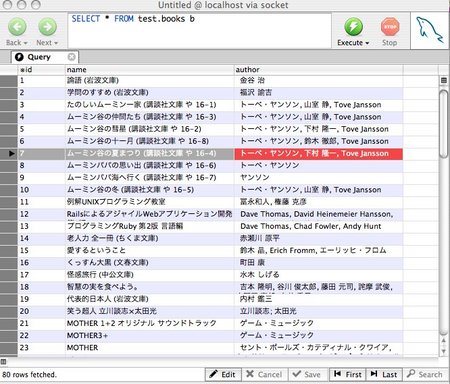Click the row 7 current-row arrow marker

coord(12,153)
